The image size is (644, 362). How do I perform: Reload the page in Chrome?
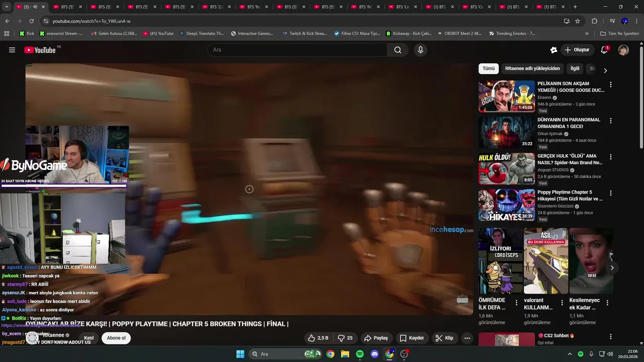(x=31, y=21)
